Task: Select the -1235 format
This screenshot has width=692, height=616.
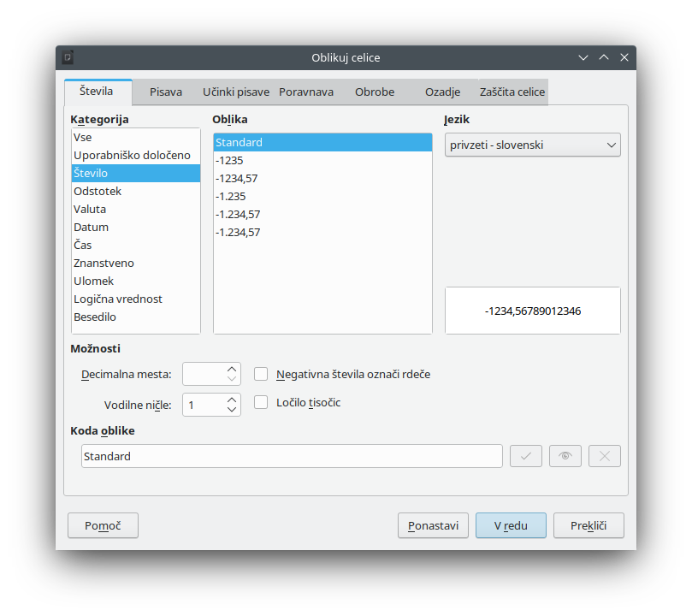Action: click(x=322, y=161)
